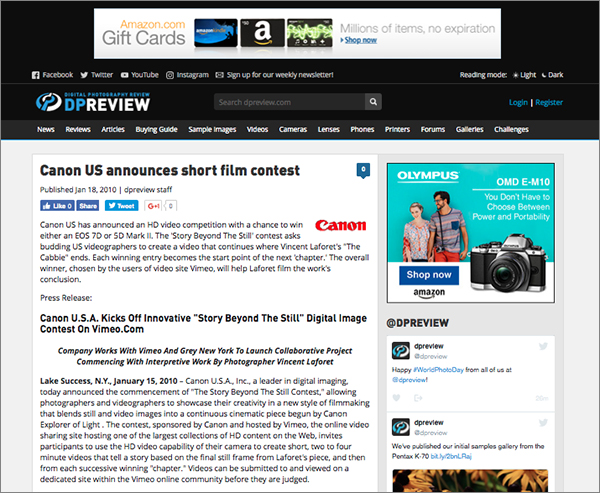Click the Facebook Share button
Screen dimensions: 600x493
(x=88, y=206)
